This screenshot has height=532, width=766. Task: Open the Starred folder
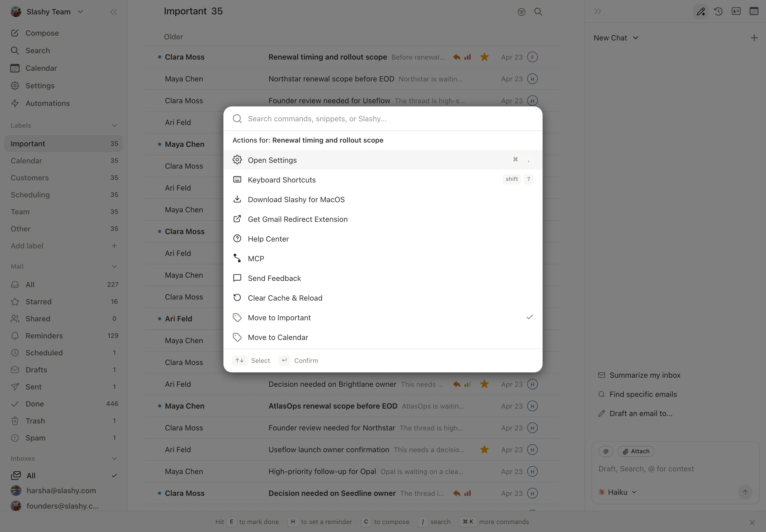(x=64, y=302)
